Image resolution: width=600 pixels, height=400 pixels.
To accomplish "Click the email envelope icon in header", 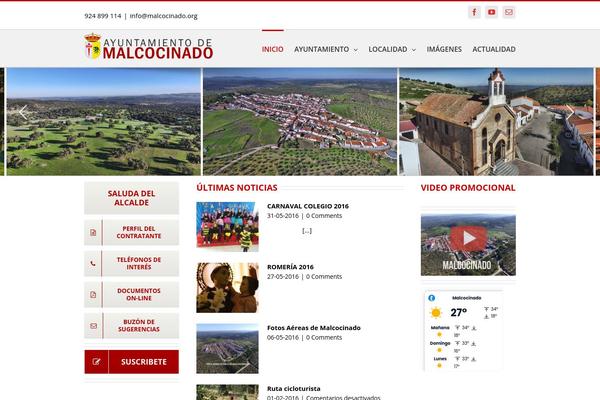I will tap(509, 12).
